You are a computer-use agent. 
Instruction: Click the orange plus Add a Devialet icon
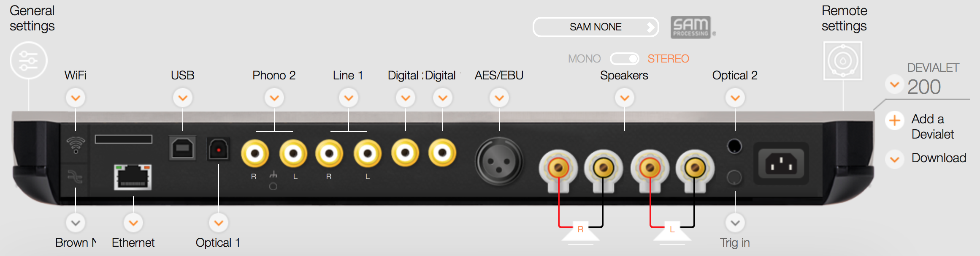(894, 120)
